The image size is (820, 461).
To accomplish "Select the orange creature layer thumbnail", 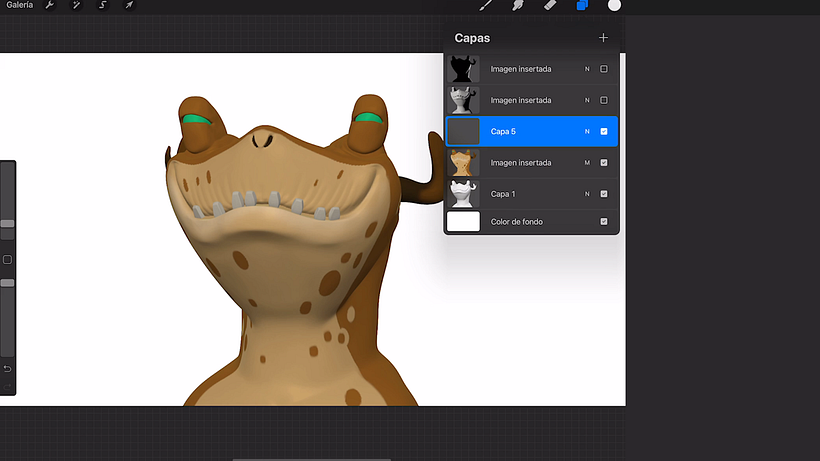I will point(463,163).
